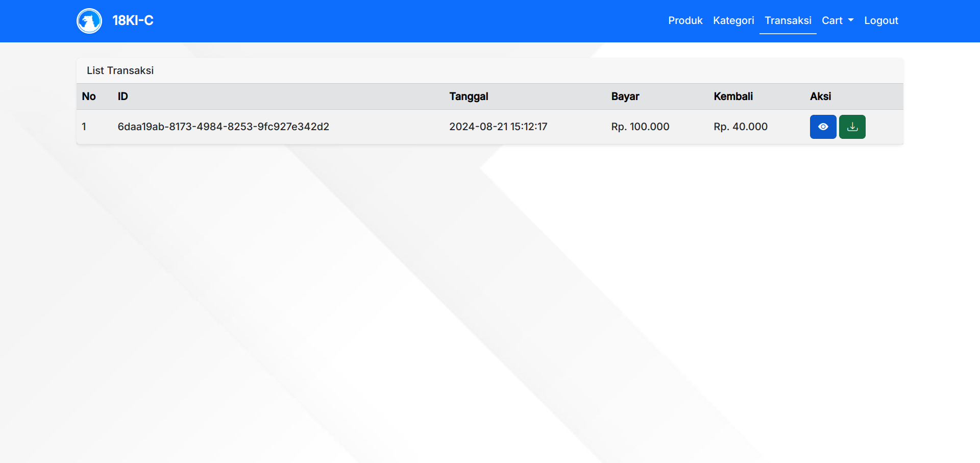Image resolution: width=980 pixels, height=463 pixels.
Task: Log out using the Logout link
Action: (881, 20)
